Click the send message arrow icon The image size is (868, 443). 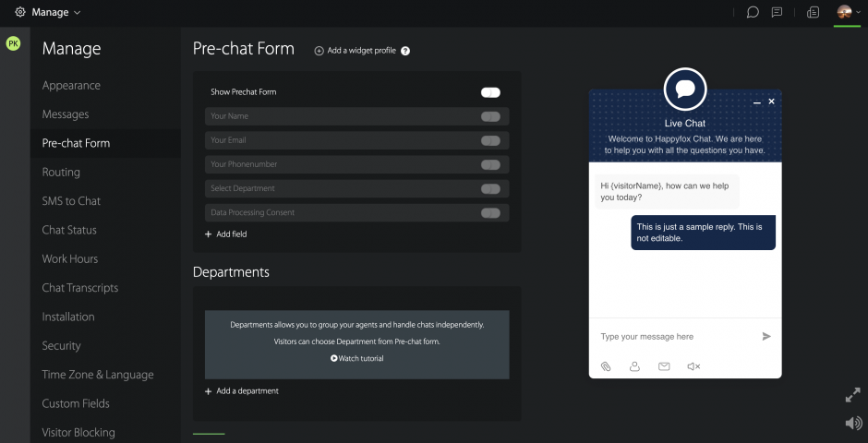[x=766, y=337]
